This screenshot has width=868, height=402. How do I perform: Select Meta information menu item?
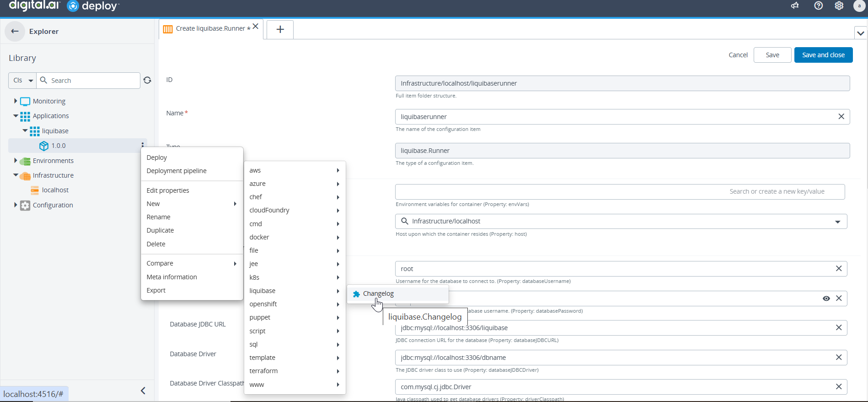coord(192,277)
